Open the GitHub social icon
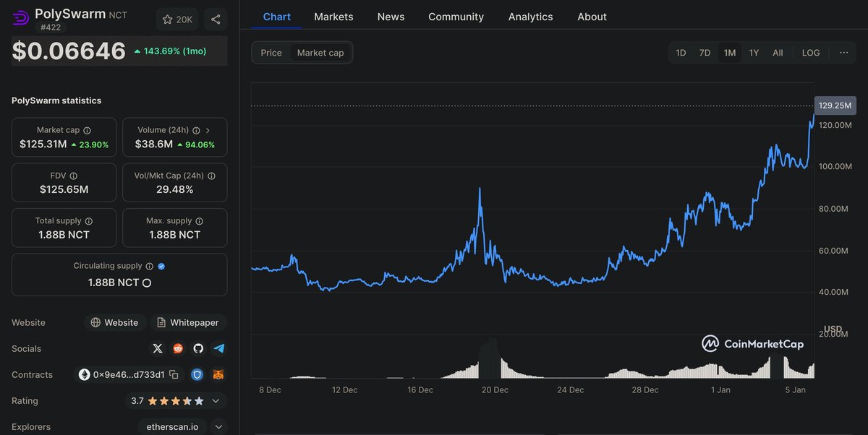The height and width of the screenshot is (435, 868). click(x=198, y=348)
